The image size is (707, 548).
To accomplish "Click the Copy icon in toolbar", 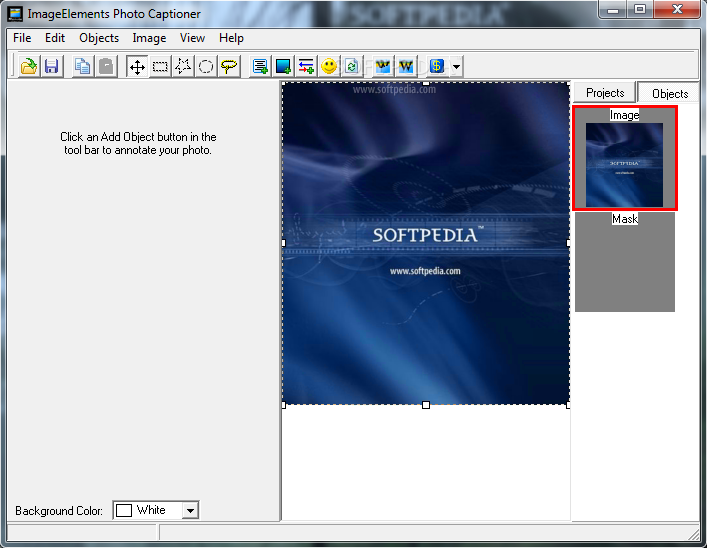I will [x=82, y=67].
